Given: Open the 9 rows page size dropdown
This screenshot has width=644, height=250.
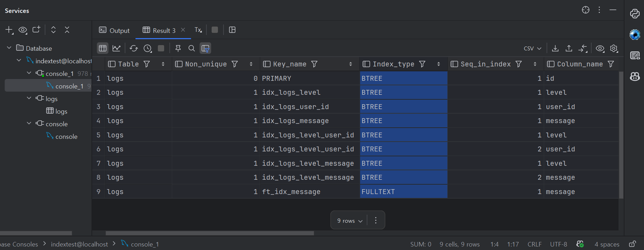Looking at the screenshot, I should [350, 221].
